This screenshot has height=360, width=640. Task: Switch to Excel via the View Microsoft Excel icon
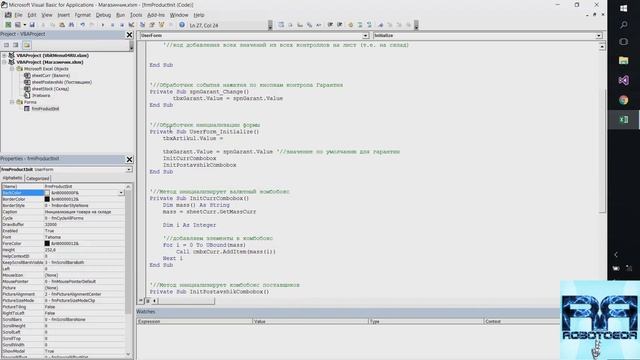tap(8, 25)
